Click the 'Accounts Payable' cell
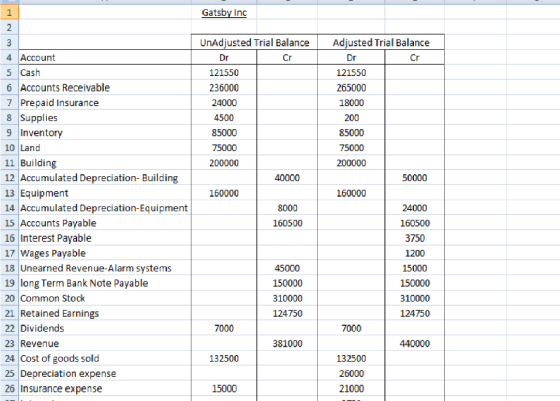This screenshot has height=401, width=560. (105, 223)
